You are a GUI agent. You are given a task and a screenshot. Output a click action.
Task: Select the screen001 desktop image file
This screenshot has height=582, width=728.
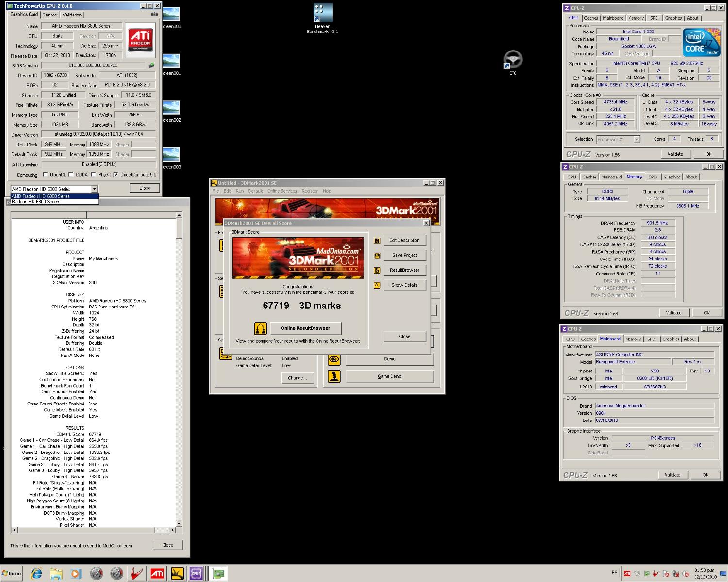coord(171,65)
